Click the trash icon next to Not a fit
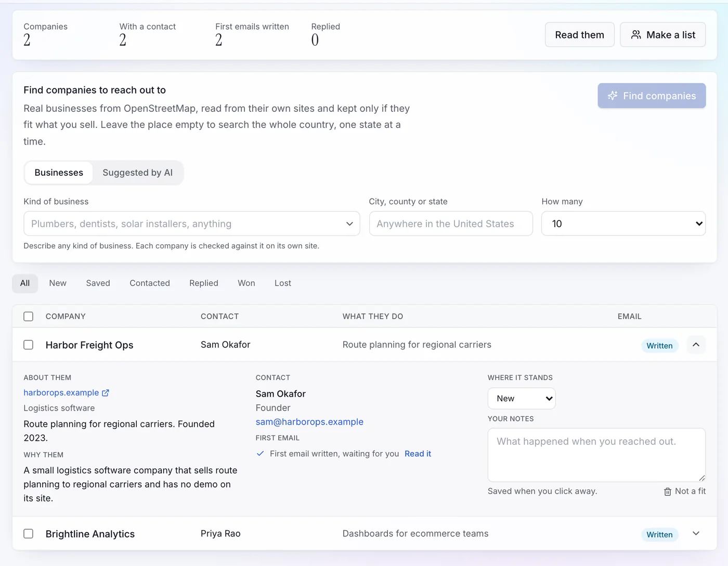The height and width of the screenshot is (566, 728). pyautogui.click(x=668, y=492)
